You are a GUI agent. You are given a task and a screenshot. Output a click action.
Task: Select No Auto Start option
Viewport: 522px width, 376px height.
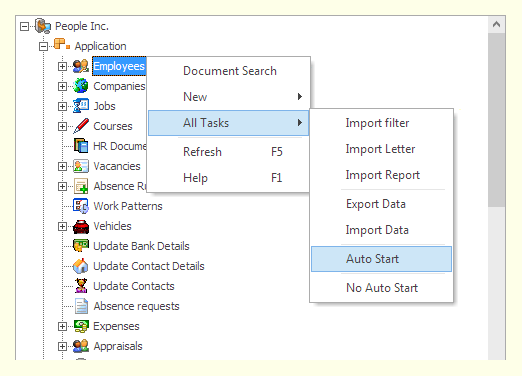click(x=381, y=288)
